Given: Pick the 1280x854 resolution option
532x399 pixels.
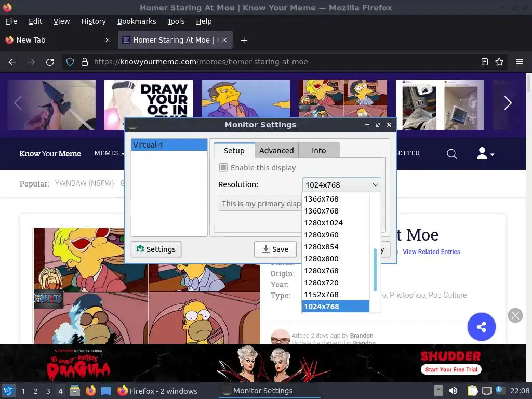Looking at the screenshot, I should [336, 247].
